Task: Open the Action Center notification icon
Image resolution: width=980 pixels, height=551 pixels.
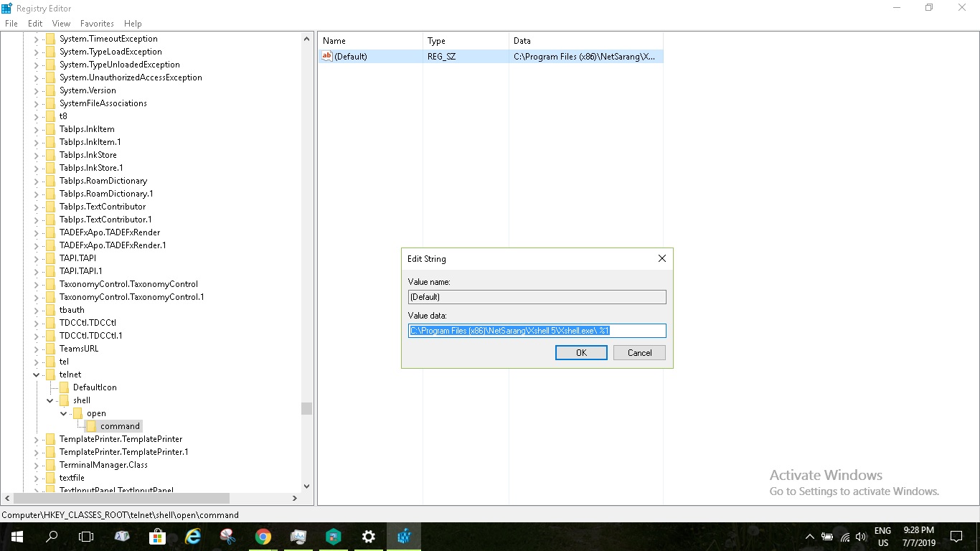Action: [956, 537]
